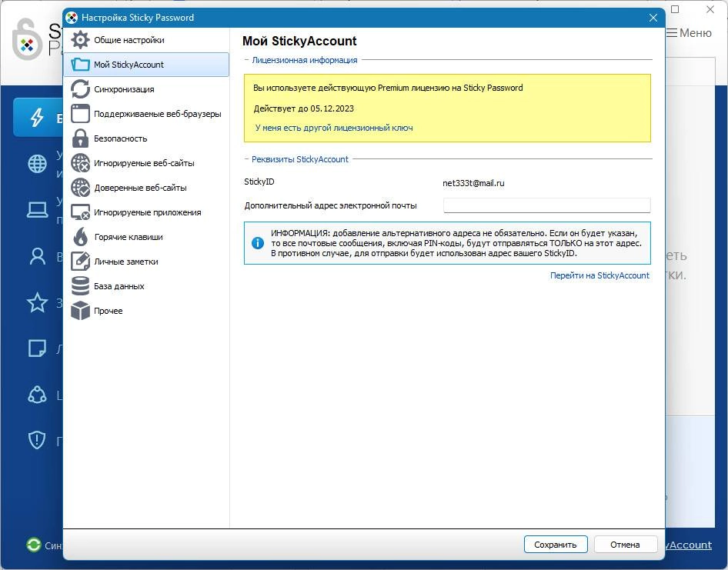Open Личные заметки section

click(x=146, y=262)
